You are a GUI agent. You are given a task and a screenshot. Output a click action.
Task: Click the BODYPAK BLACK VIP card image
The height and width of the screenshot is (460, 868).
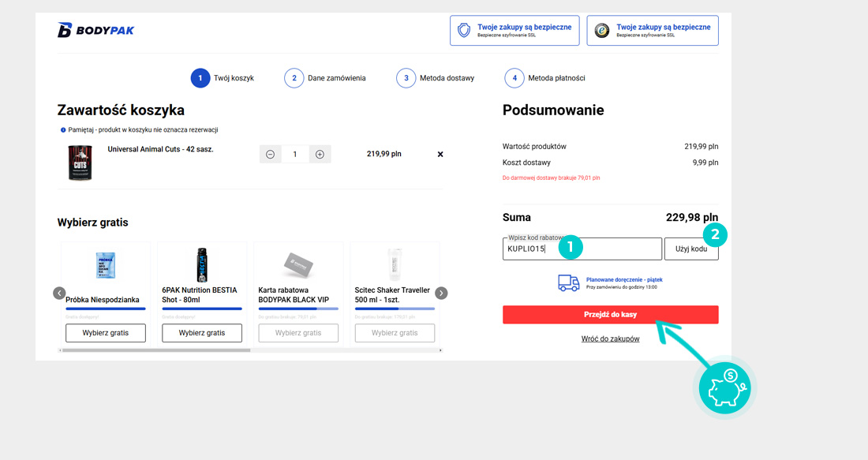(x=298, y=264)
